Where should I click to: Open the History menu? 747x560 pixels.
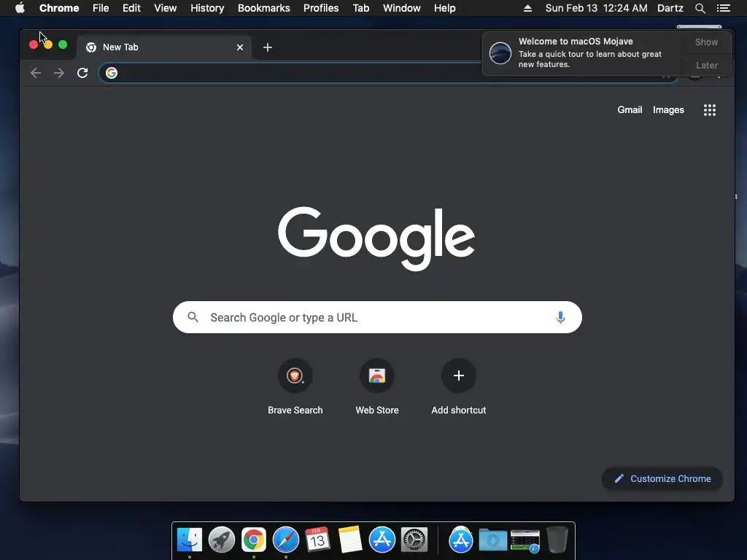[207, 8]
